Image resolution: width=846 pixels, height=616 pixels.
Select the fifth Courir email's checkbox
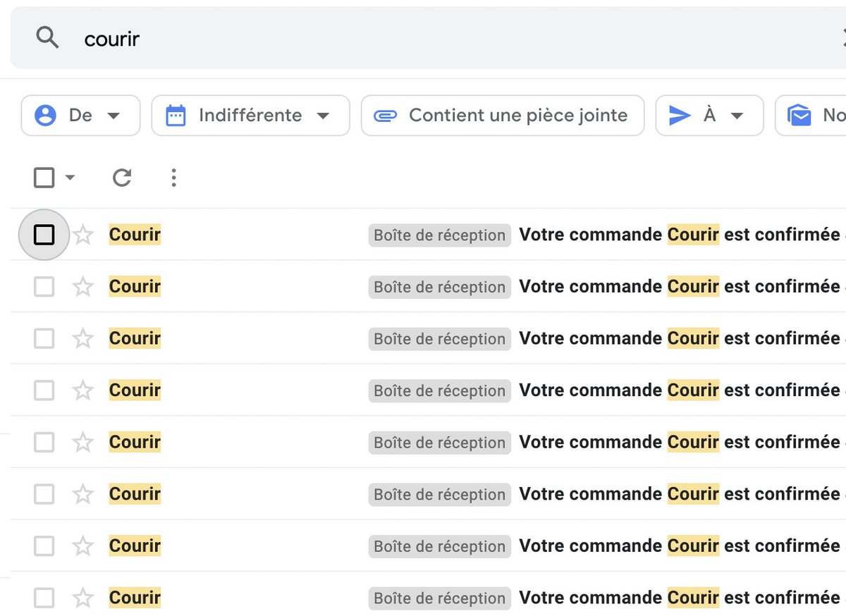point(44,443)
